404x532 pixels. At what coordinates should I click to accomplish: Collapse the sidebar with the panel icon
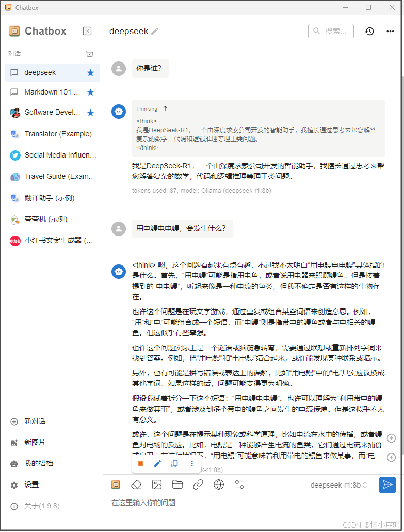87,31
